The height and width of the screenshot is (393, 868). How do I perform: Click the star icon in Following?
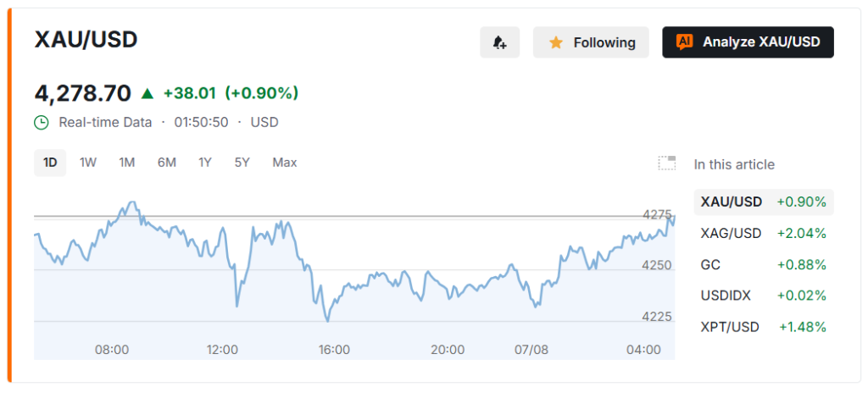point(556,42)
